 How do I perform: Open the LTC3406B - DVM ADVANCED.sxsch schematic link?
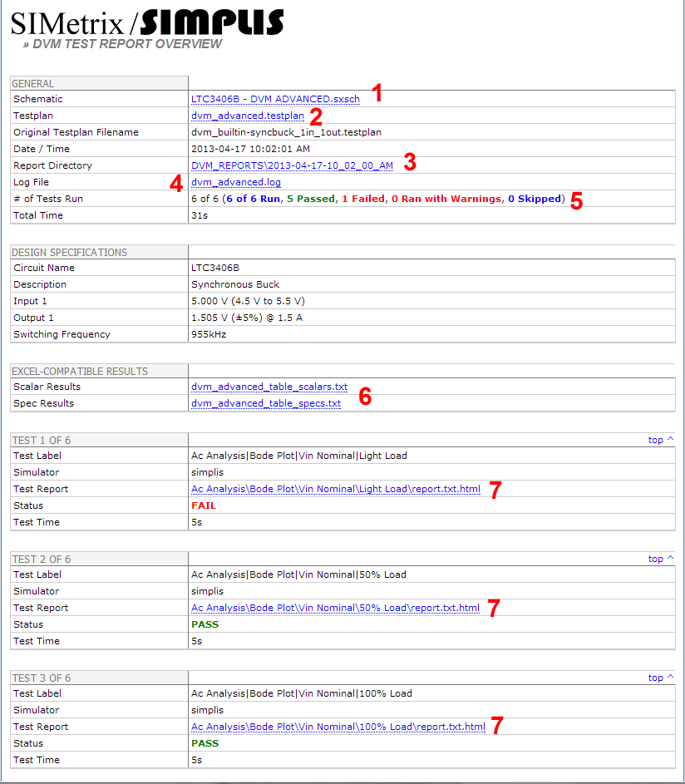pyautogui.click(x=275, y=99)
